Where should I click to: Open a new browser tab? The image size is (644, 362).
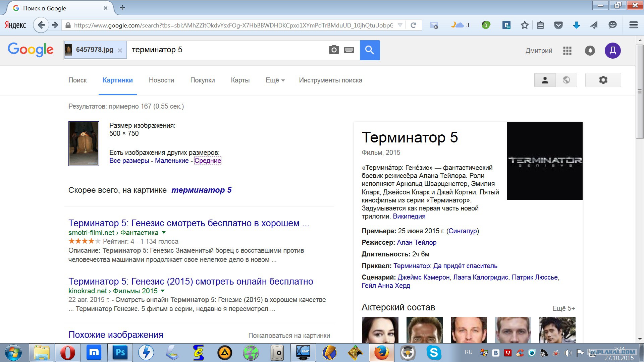[x=122, y=8]
